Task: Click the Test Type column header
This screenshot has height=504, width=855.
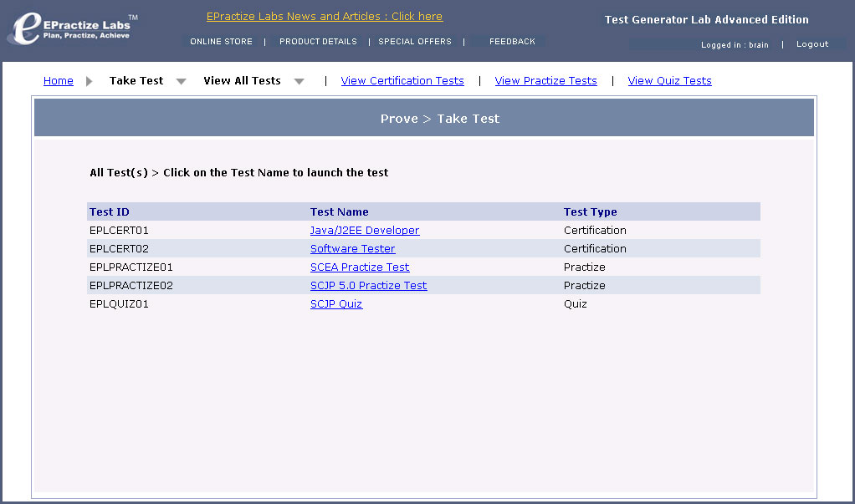Action: (x=591, y=212)
